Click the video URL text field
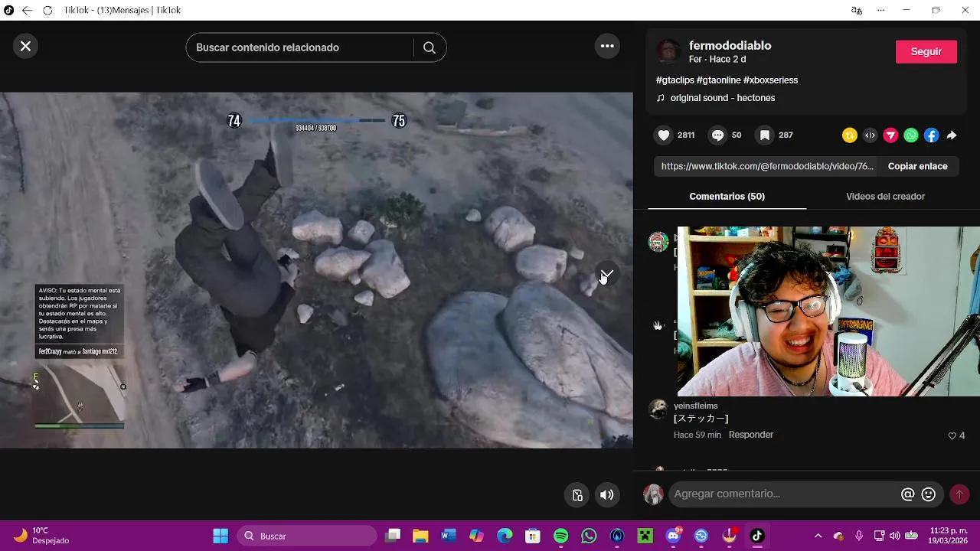 click(766, 166)
